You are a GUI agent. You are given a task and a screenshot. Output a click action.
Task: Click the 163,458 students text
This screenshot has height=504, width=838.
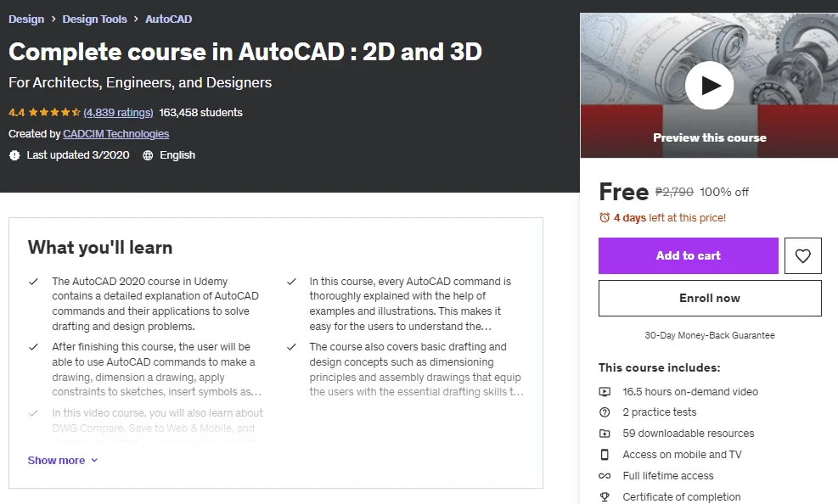point(200,113)
